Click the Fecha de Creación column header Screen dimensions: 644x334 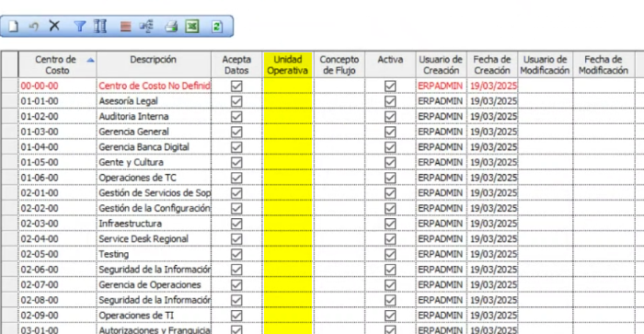pos(492,64)
